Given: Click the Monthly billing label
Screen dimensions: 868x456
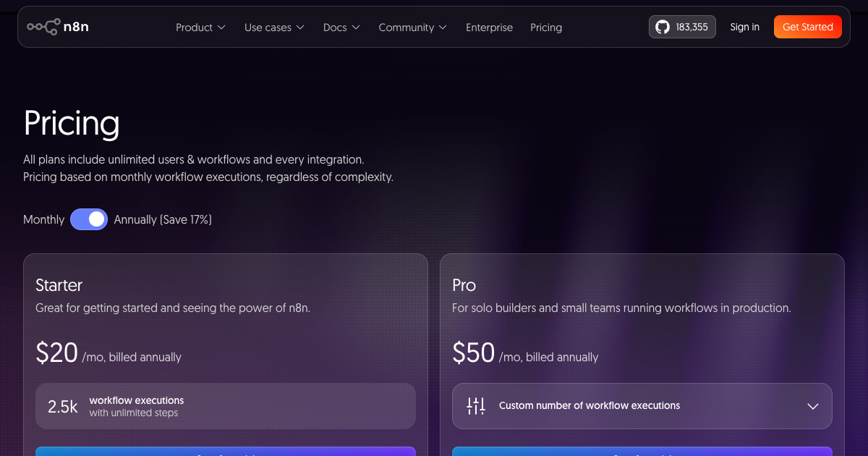Looking at the screenshot, I should (x=43, y=219).
